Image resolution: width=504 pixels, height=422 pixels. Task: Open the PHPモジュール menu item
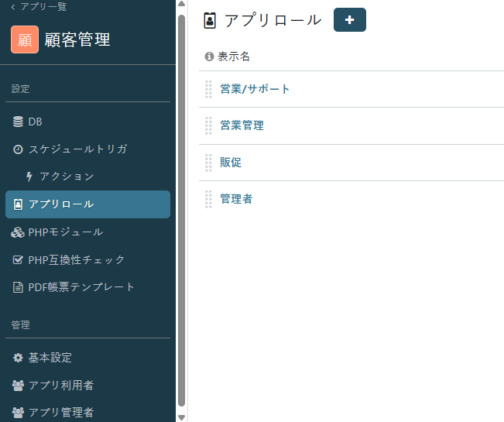click(x=65, y=232)
